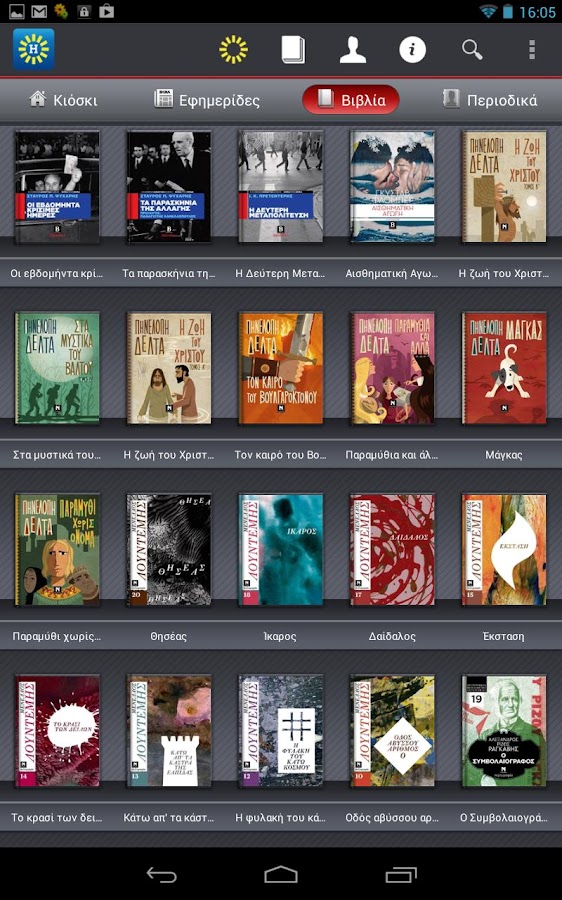Image resolution: width=562 pixels, height=900 pixels.
Task: Tap the yellow sun icon in the action bar
Action: [234, 49]
